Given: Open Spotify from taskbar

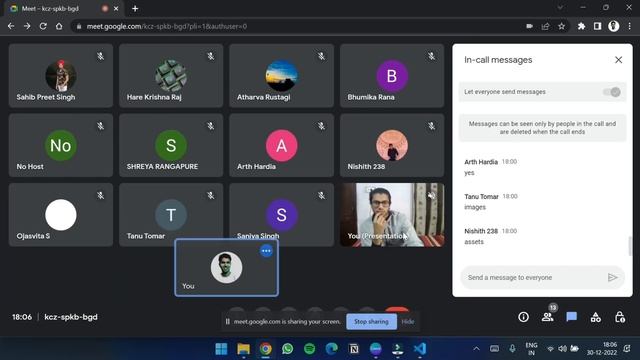Looking at the screenshot, I should [x=309, y=349].
